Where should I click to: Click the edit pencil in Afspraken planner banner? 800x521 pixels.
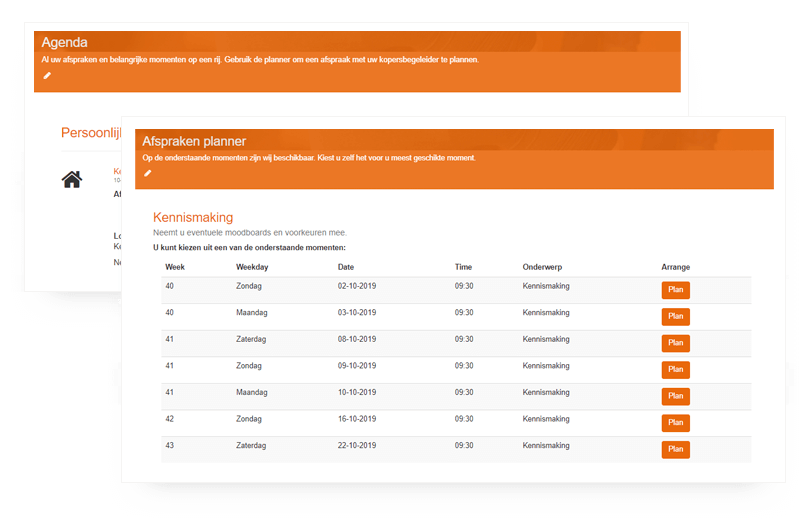tap(147, 173)
